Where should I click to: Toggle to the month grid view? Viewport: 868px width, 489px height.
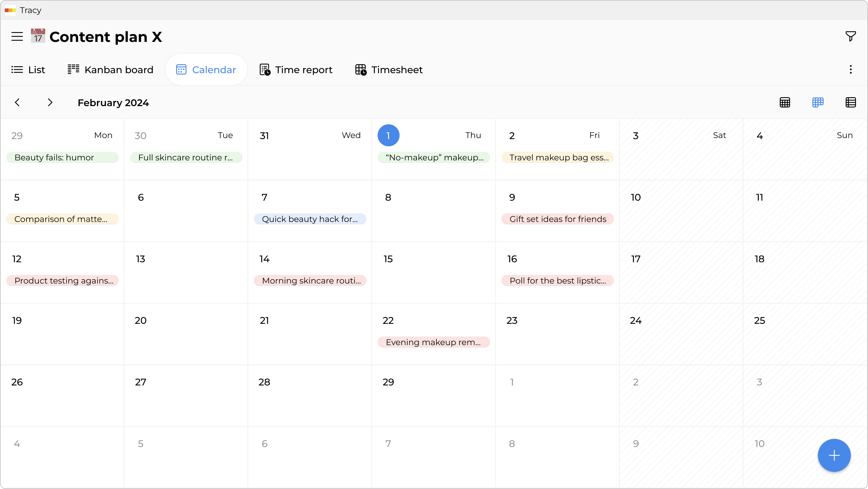pyautogui.click(x=785, y=102)
